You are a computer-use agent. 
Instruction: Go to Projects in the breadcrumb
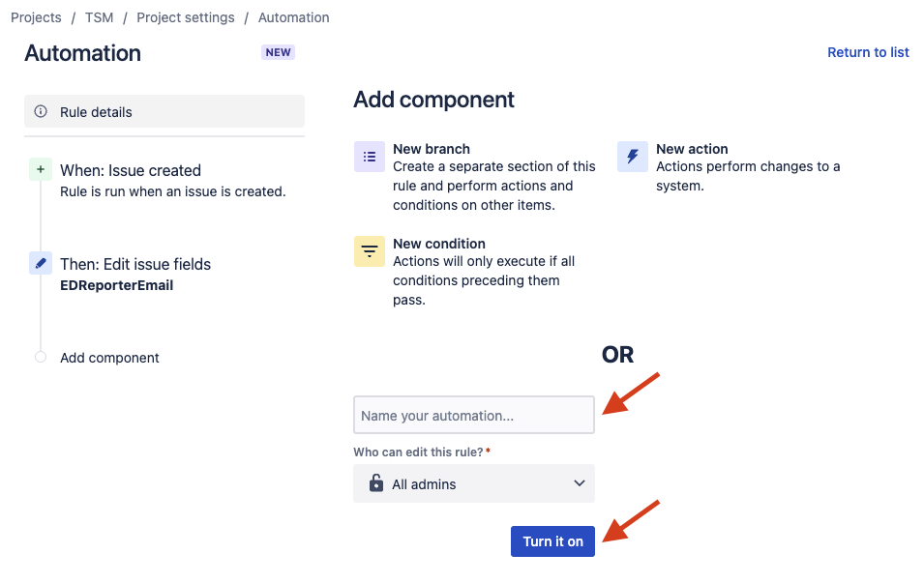pos(36,17)
